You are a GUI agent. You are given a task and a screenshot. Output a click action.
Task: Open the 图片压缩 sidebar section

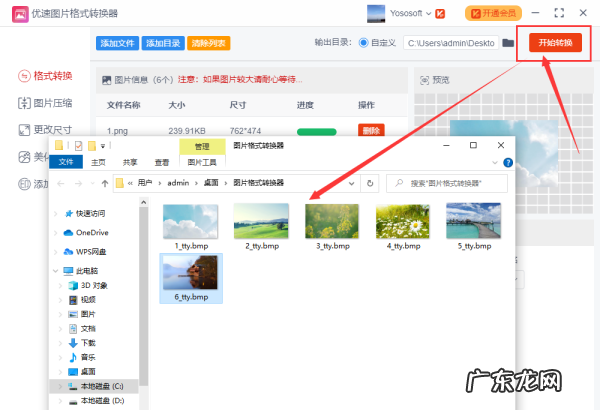coord(47,103)
